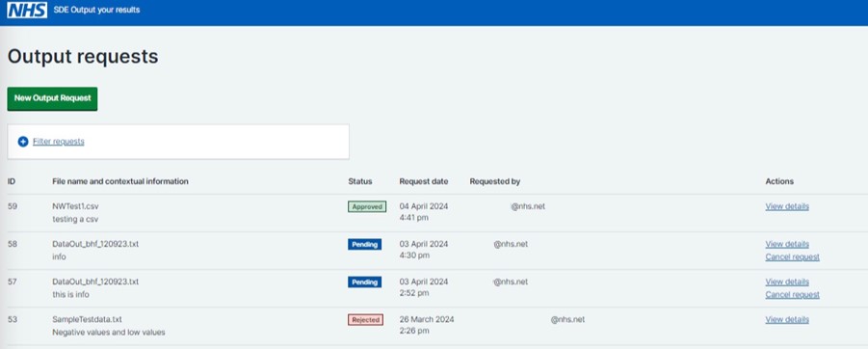Image resolution: width=868 pixels, height=349 pixels.
Task: Click the plus icon beside Filter requests
Action: click(23, 142)
